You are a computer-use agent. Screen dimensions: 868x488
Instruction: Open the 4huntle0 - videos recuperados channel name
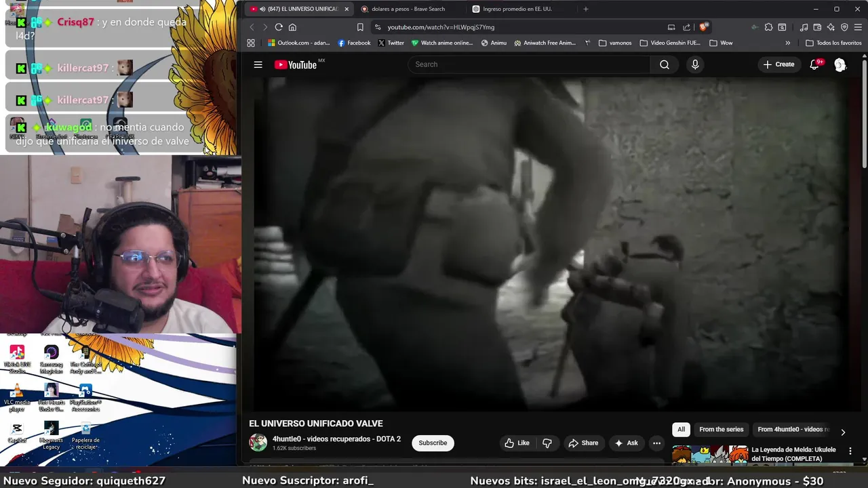[336, 439]
